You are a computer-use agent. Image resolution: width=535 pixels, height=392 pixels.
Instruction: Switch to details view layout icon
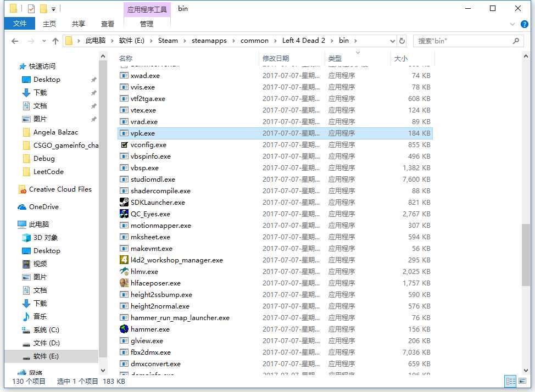(x=510, y=381)
